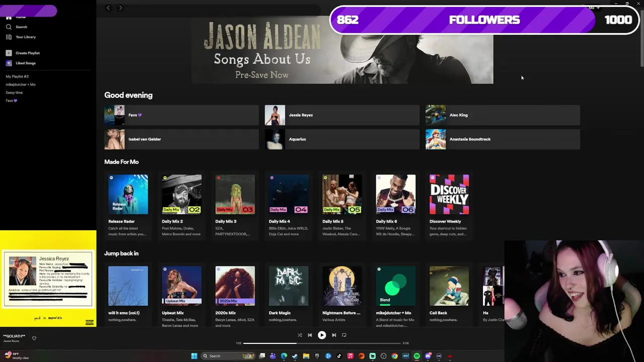Screen dimensions: 644x362
Task: Open File Explorer from taskbar
Action: coord(306,356)
